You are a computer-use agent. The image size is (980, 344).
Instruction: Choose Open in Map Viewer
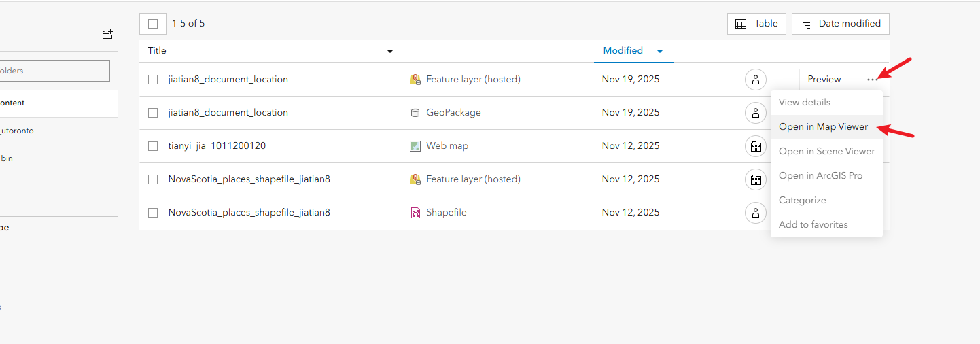coord(823,127)
